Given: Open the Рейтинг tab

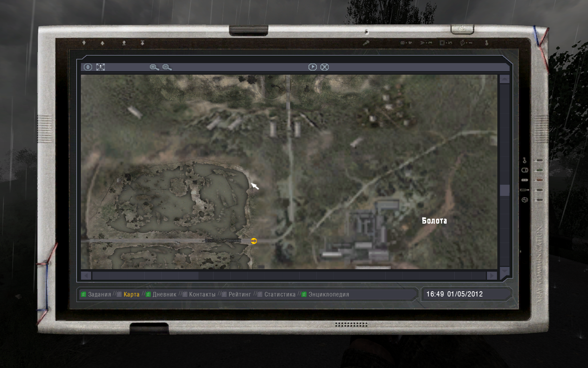Looking at the screenshot, I should 240,294.
